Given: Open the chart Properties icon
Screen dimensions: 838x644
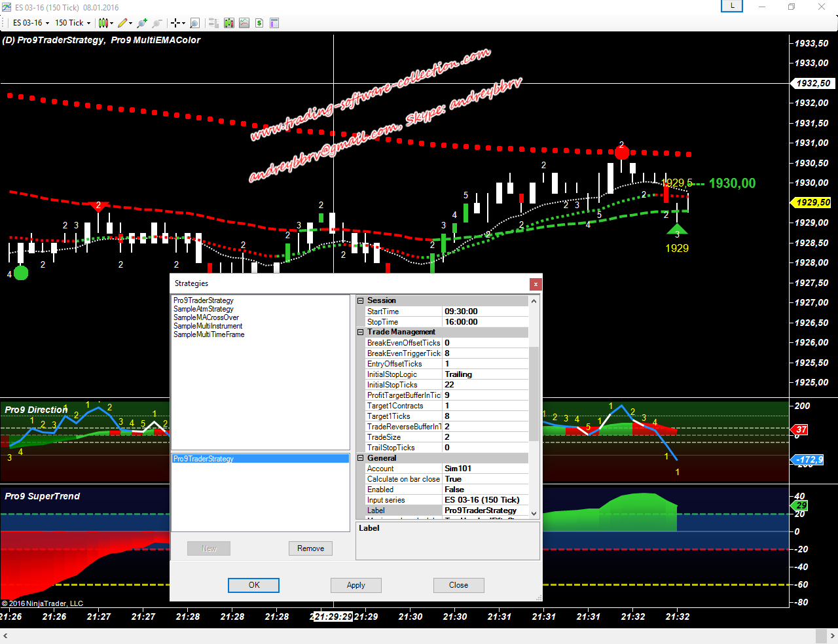Looking at the screenshot, I should pyautogui.click(x=274, y=23).
